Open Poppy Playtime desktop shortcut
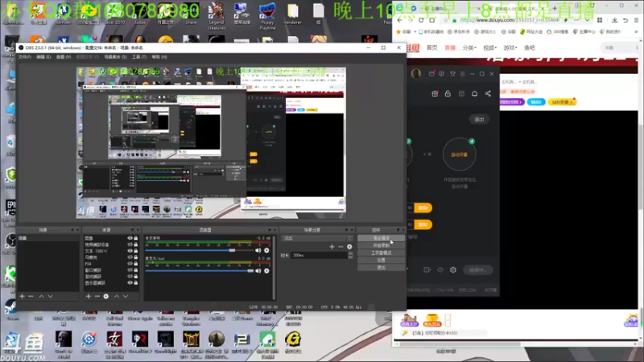This screenshot has width=644, height=362. tap(267, 15)
